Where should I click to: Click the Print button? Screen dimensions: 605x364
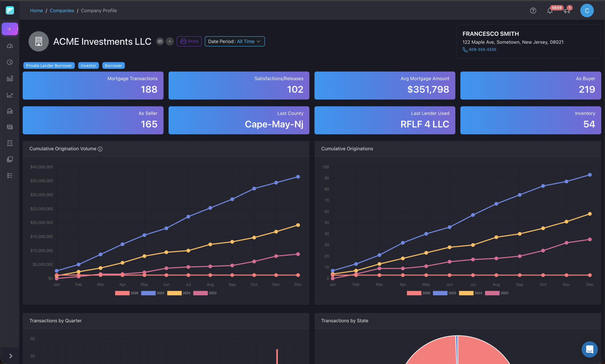point(189,41)
